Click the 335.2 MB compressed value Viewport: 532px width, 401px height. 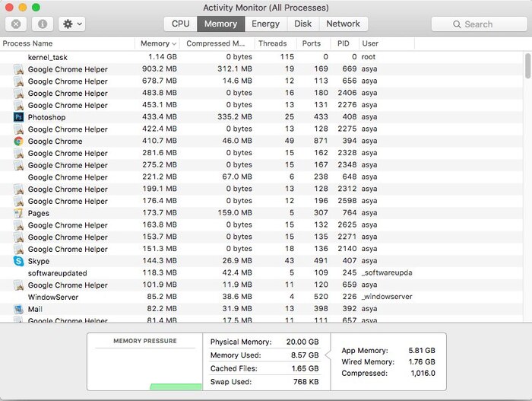coord(235,117)
